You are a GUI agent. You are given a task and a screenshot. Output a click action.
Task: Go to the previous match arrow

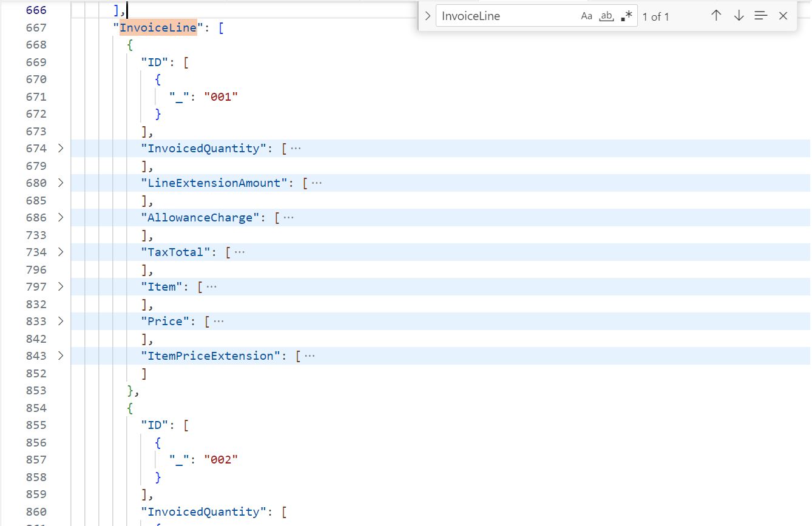(x=716, y=16)
